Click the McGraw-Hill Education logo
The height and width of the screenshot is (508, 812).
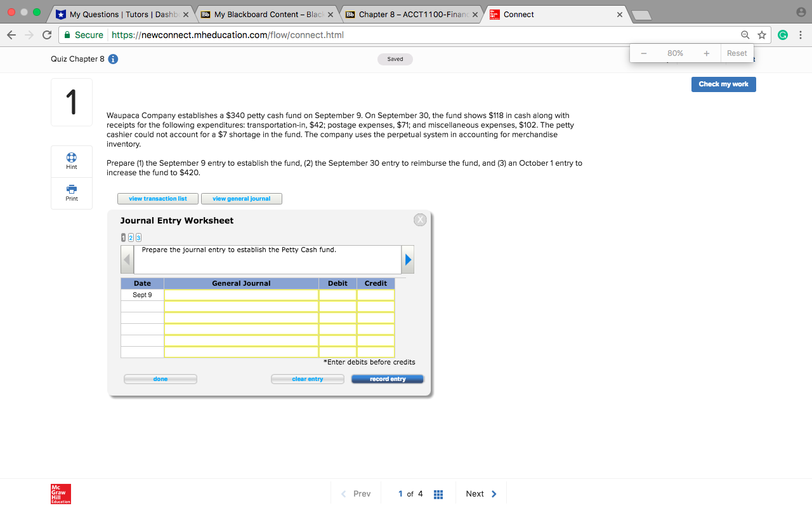point(60,493)
